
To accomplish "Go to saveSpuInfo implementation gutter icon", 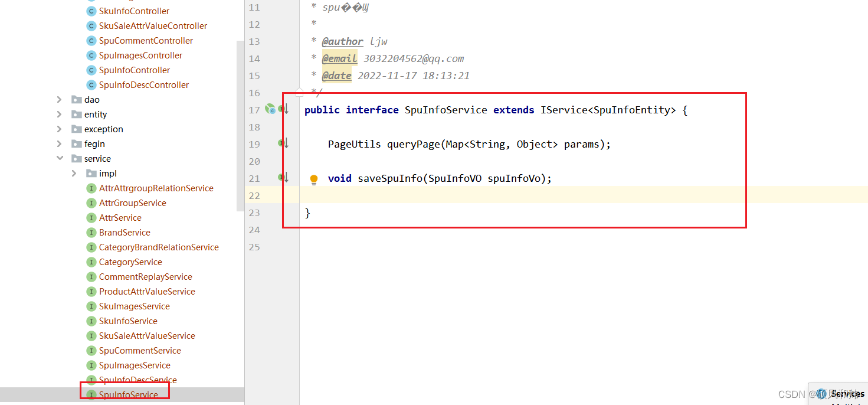I will [x=284, y=177].
